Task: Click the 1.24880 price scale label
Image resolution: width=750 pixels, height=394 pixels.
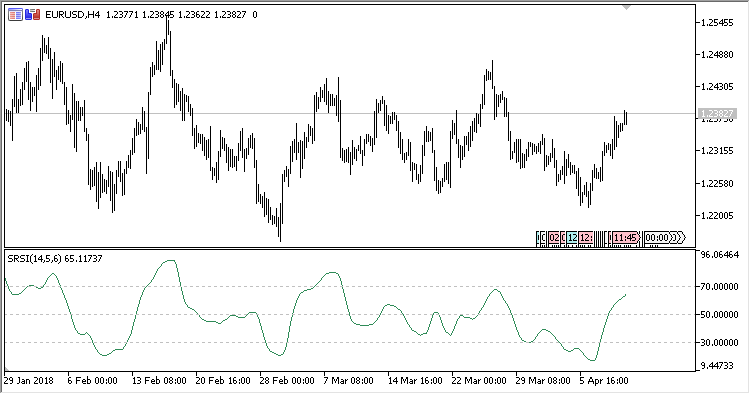Action: [717, 55]
